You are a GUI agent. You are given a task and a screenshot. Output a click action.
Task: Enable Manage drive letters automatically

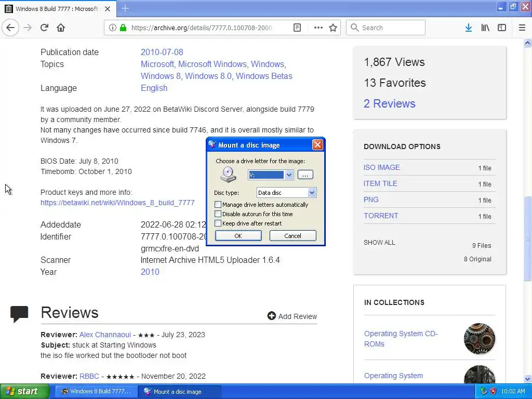(x=218, y=205)
